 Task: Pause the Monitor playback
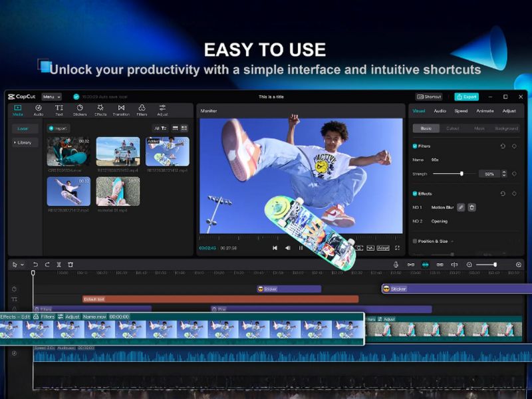coord(301,248)
